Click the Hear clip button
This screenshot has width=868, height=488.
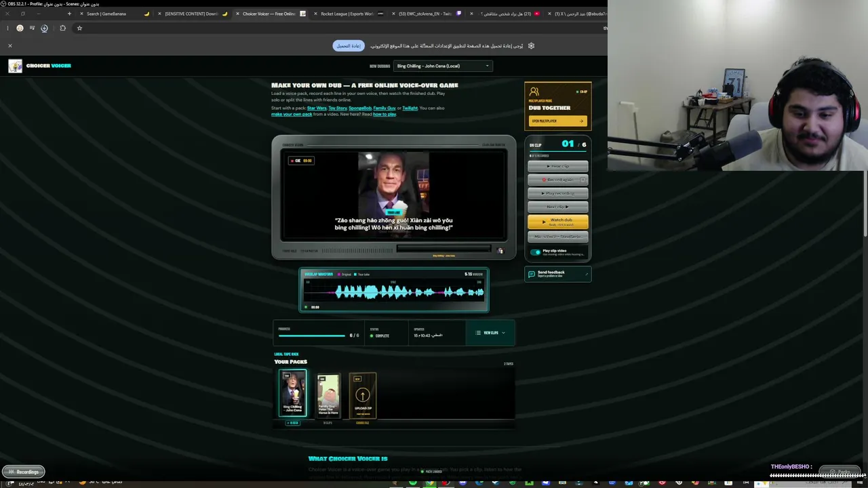[x=558, y=166]
